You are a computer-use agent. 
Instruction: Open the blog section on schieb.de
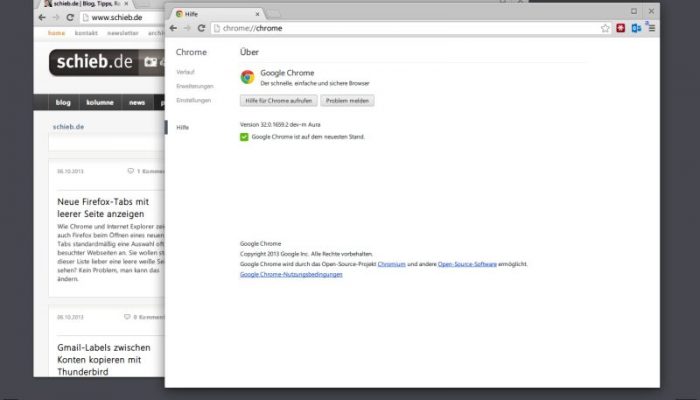click(x=63, y=102)
